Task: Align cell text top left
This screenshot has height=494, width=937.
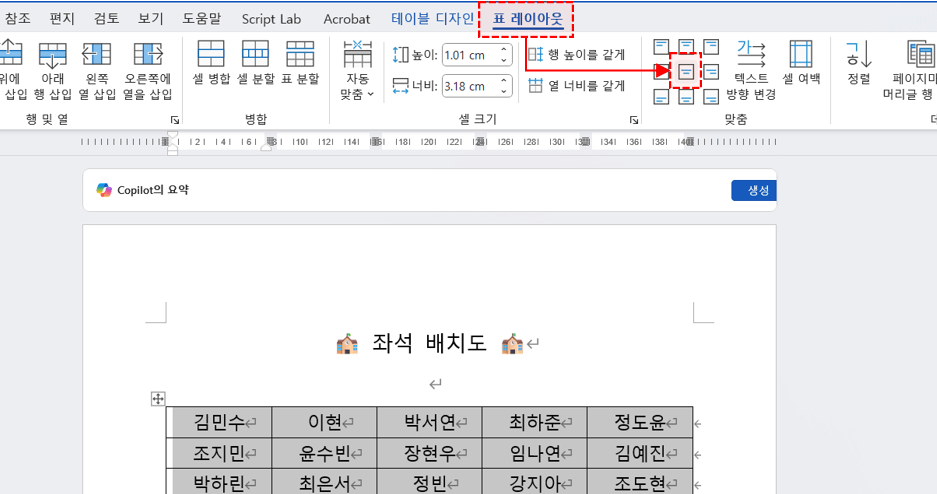Action: 661,47
